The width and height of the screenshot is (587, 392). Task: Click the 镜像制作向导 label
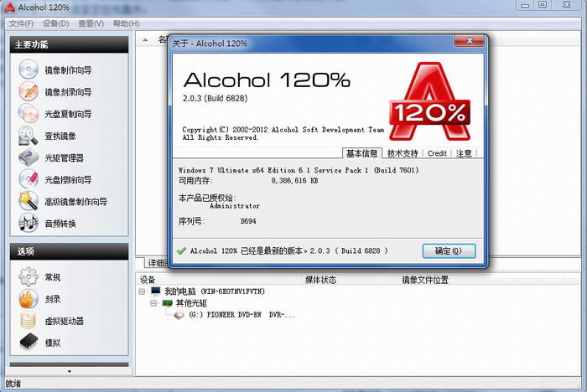coord(69,70)
